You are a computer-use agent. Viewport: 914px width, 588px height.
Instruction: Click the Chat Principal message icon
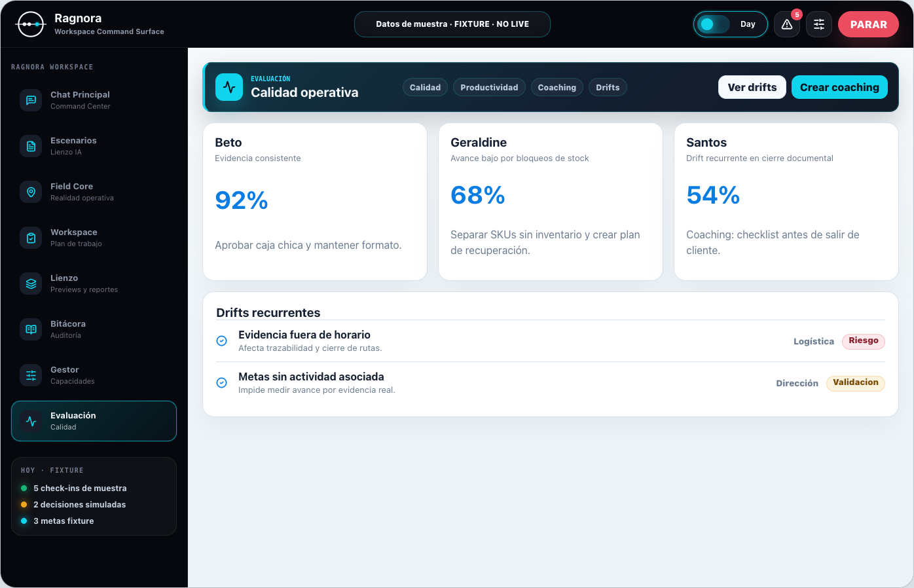point(31,100)
